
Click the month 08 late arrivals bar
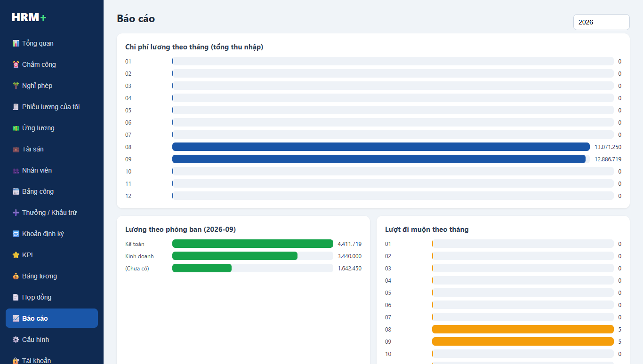click(523, 329)
